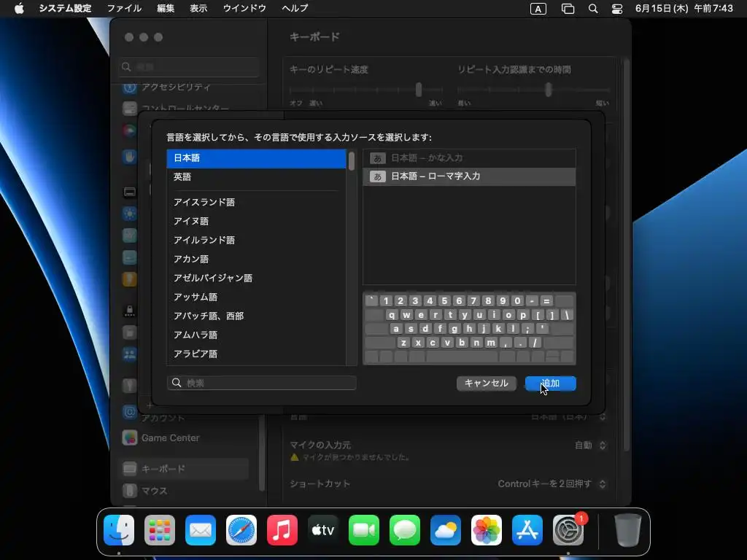Select キーボード in settings sidebar
Viewport: 747px width, 560px height.
point(184,469)
